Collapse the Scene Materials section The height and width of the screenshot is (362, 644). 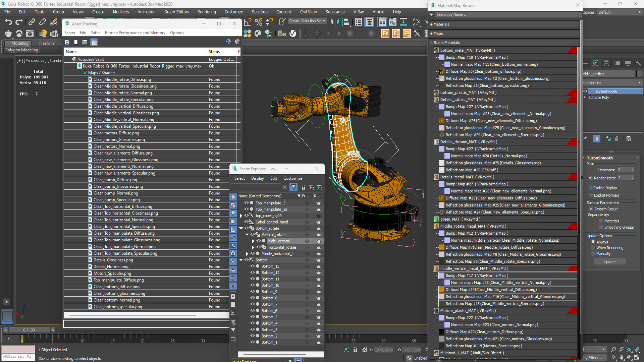pos(432,43)
